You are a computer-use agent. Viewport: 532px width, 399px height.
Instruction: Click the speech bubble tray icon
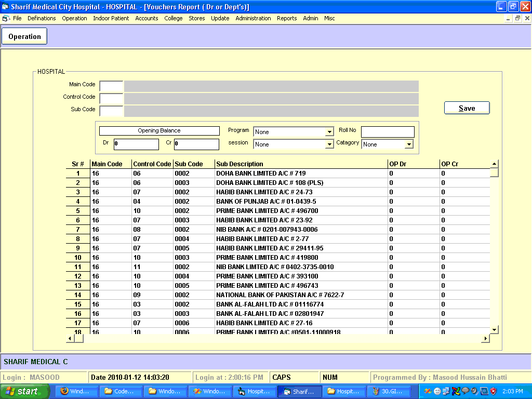[x=465, y=391]
